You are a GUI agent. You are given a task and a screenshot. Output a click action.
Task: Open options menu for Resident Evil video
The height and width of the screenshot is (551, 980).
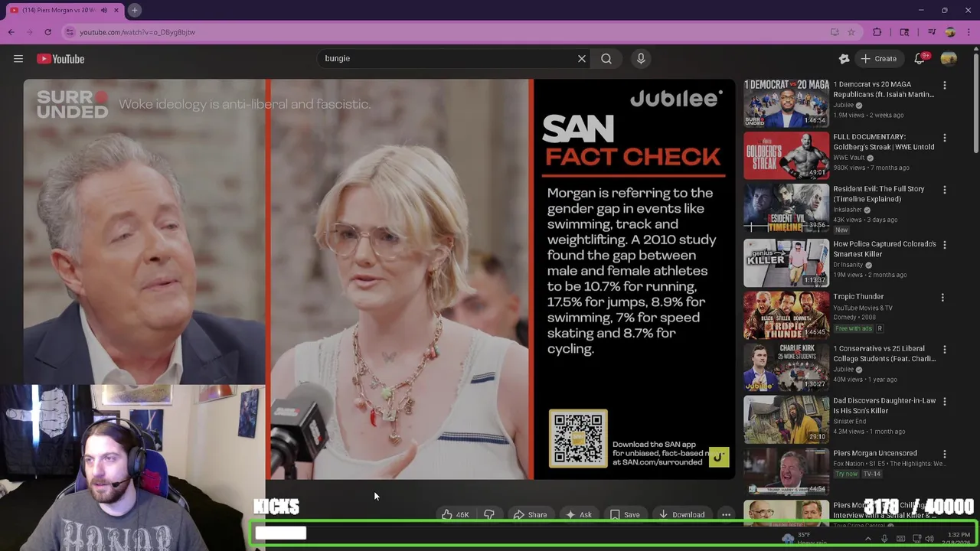pos(945,191)
